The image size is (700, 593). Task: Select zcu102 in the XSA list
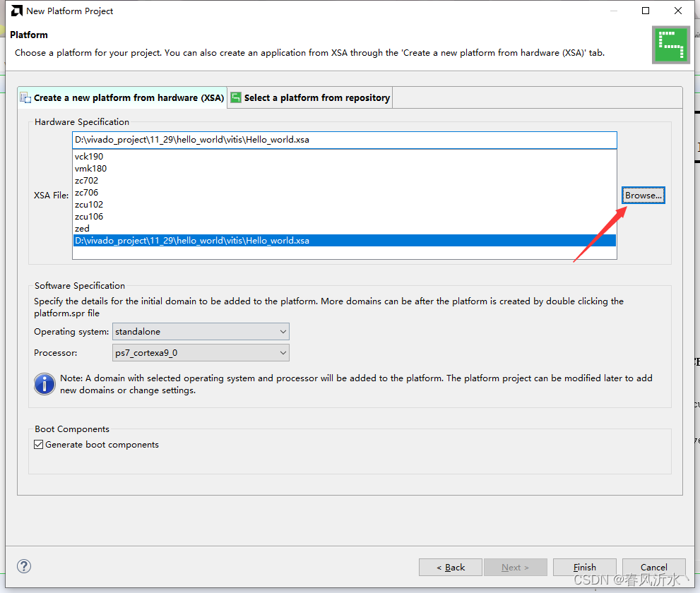pyautogui.click(x=345, y=205)
